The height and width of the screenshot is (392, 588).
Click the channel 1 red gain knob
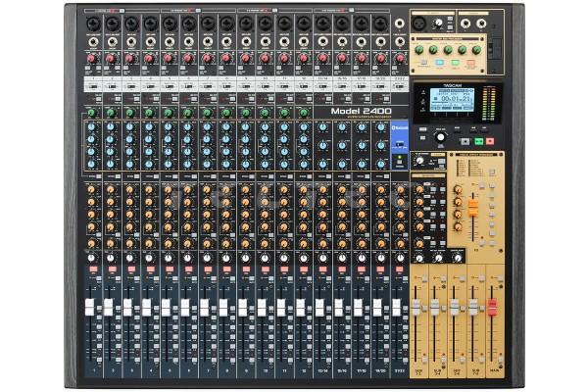point(90,58)
